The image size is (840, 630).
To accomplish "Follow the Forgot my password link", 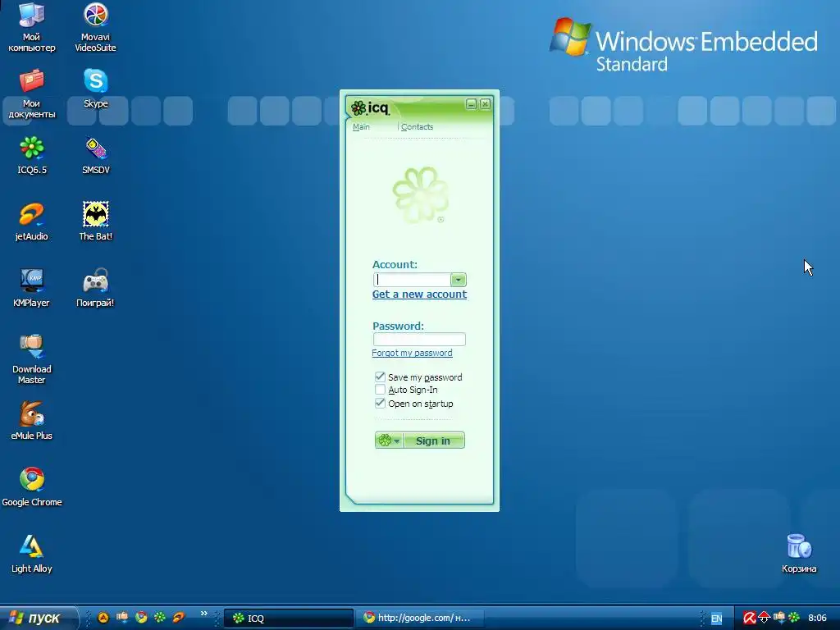I will pyautogui.click(x=412, y=353).
